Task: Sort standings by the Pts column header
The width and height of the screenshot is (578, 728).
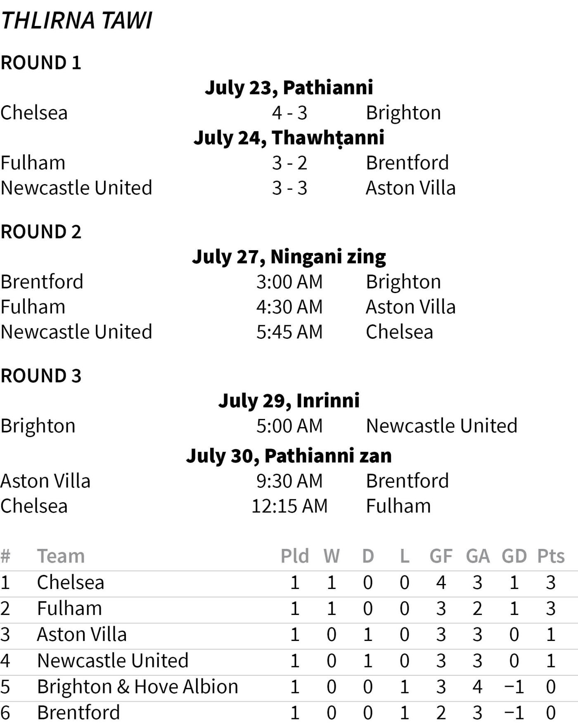Action: (551, 556)
